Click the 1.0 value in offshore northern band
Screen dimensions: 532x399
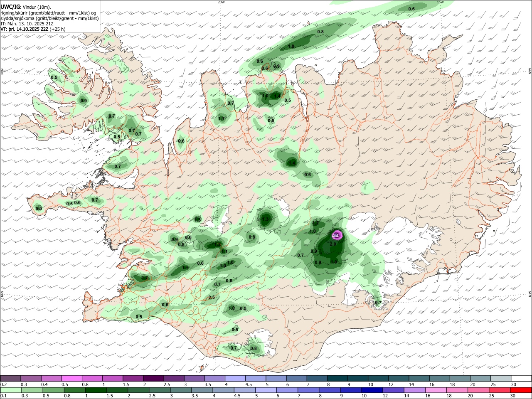(x=291, y=47)
